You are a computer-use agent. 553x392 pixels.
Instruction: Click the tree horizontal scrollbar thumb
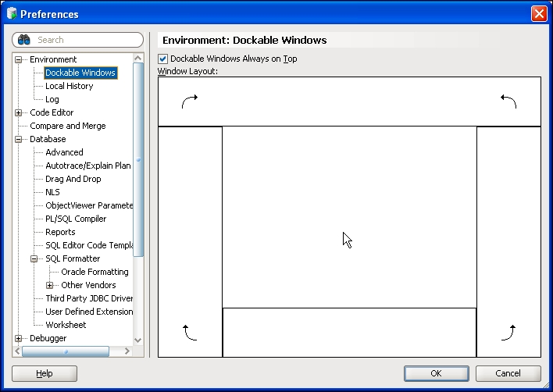(66, 351)
